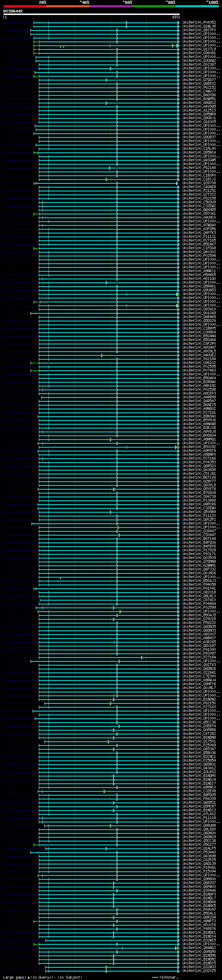Image resolution: width=222 pixels, height=980 pixels.
Task: Open hit UniRef100_Q5R8K1
Action: pos(199,286)
